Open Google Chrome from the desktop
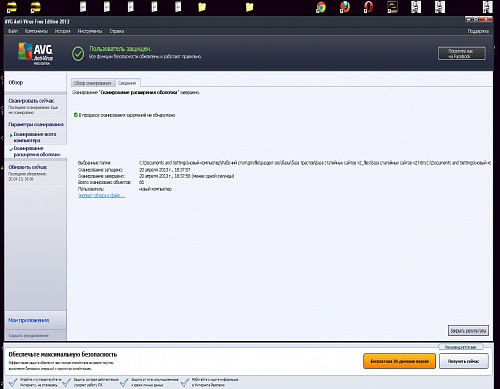The width and height of the screenshot is (500, 389). 321,7
